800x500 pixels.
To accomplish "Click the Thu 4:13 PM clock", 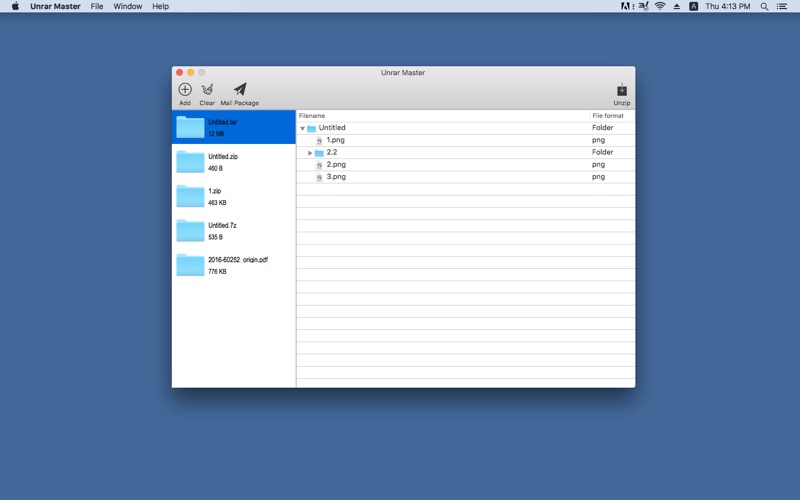I will [728, 6].
